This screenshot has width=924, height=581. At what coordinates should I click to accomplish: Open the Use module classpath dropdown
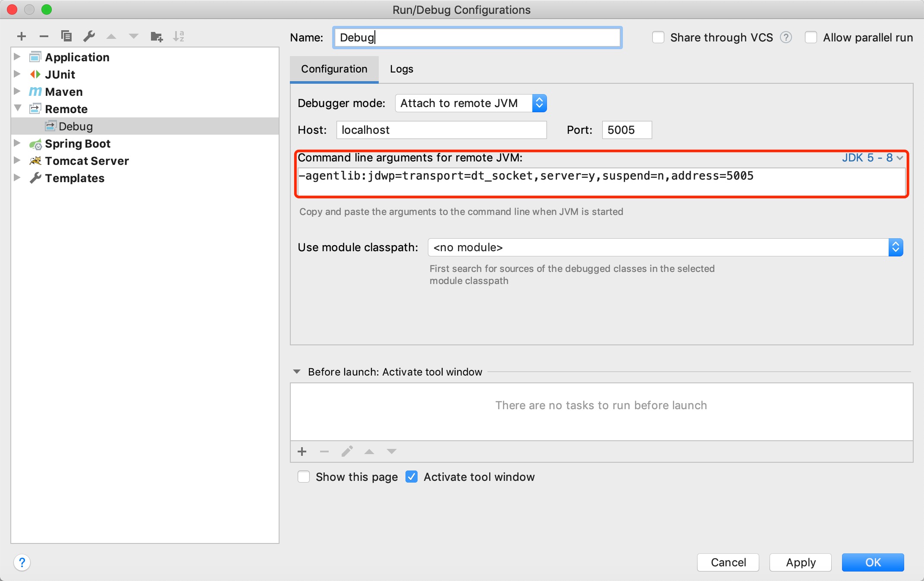click(x=665, y=247)
